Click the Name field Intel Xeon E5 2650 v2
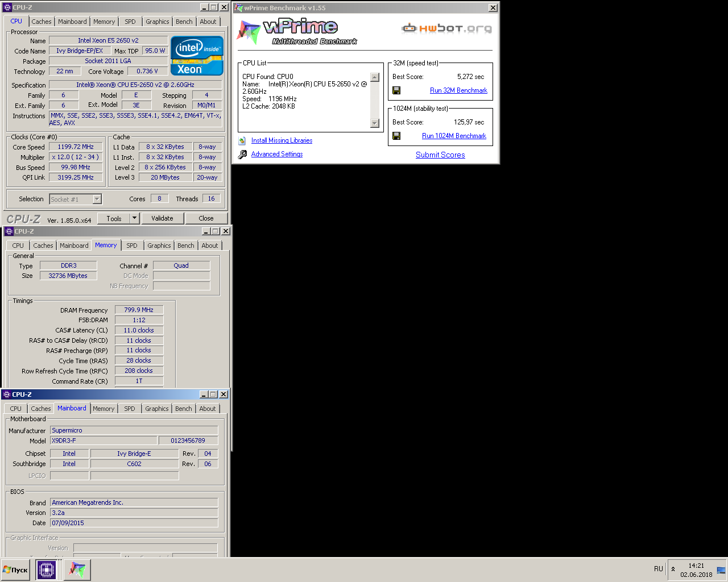Screen dimensions: 728x582 coord(108,40)
